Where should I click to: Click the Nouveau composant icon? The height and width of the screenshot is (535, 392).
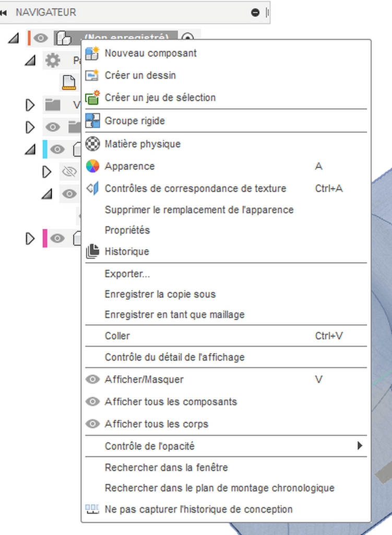pos(92,53)
